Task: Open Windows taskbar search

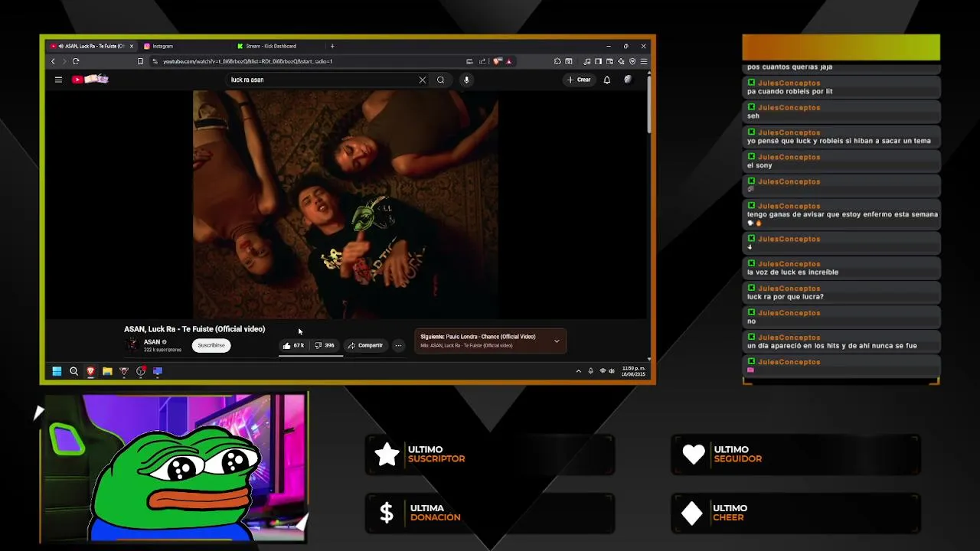Action: pos(73,371)
